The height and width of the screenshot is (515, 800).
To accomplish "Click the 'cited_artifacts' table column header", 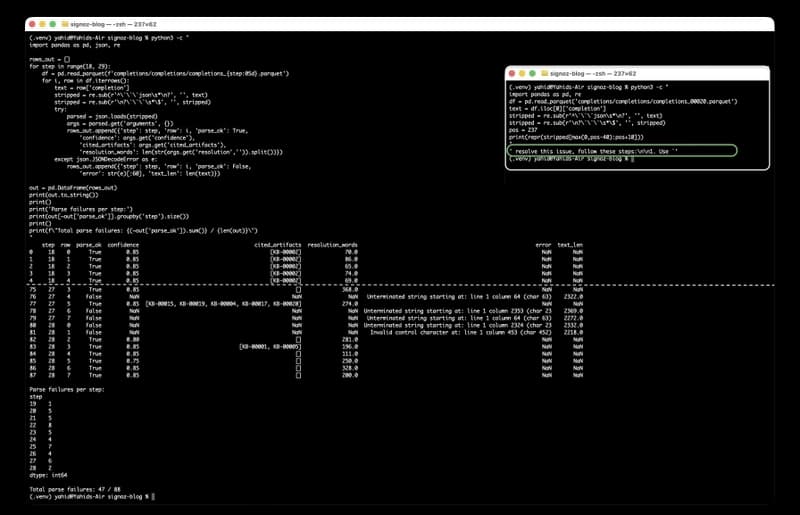I will tap(278, 245).
